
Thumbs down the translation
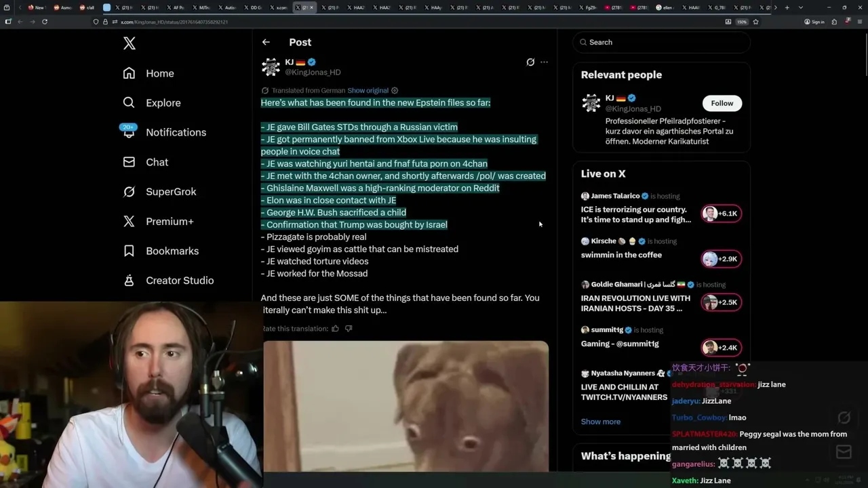pyautogui.click(x=349, y=329)
